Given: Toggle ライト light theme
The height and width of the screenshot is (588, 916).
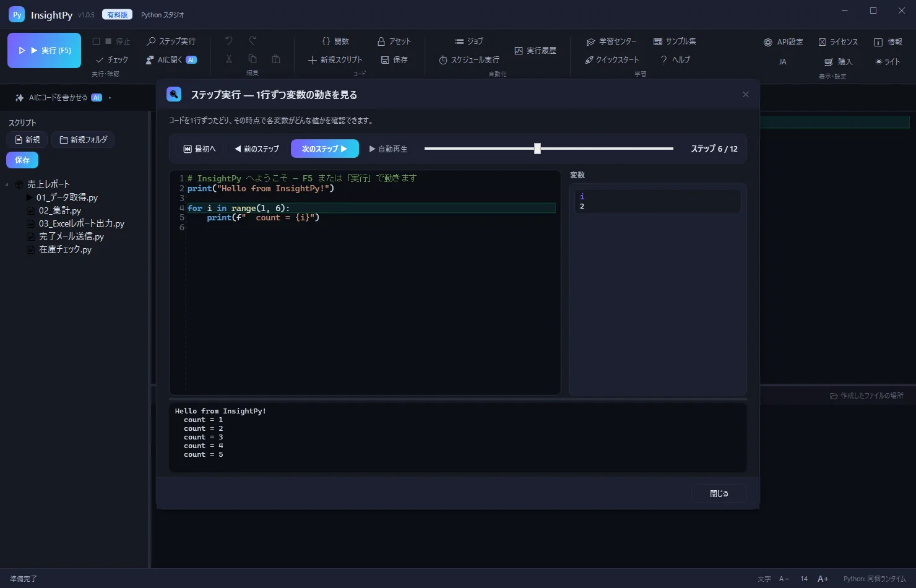Looking at the screenshot, I should 888,62.
